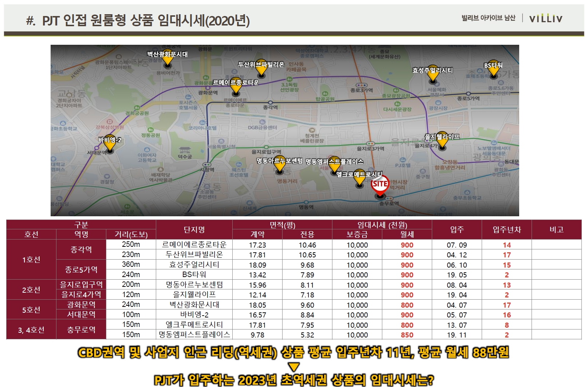Click the yellow pin for 명동엠퍼스트플레이스

tap(334, 166)
